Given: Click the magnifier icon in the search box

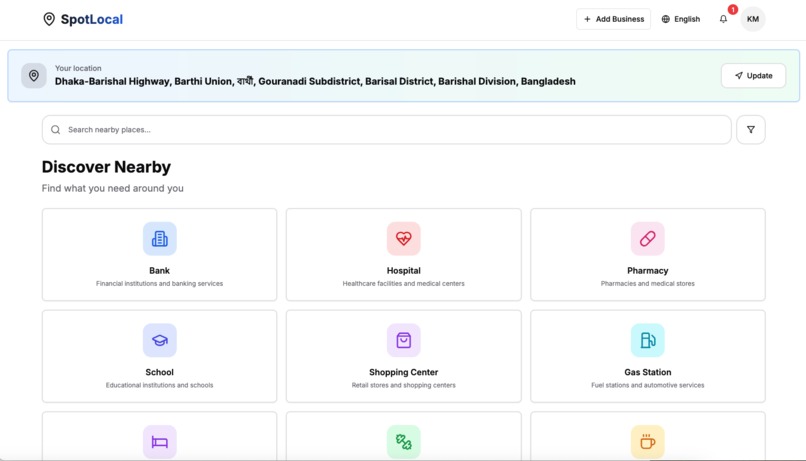Looking at the screenshot, I should point(56,130).
